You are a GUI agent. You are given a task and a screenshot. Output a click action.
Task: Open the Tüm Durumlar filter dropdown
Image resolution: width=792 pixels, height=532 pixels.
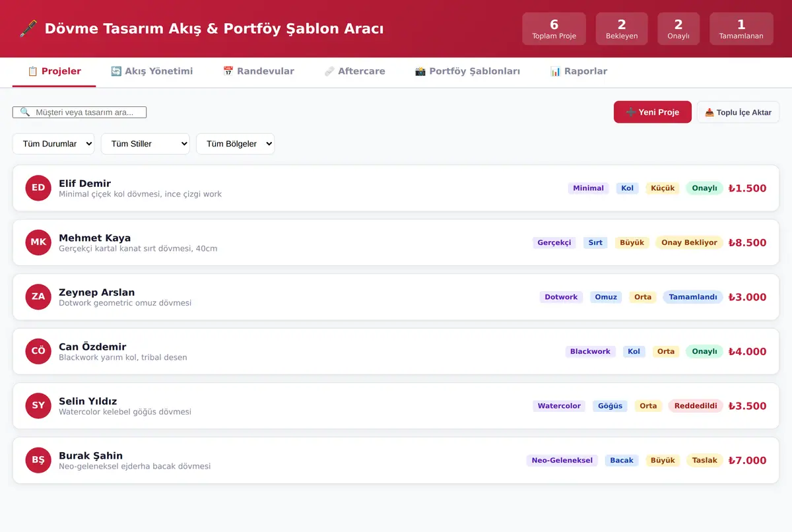[53, 144]
